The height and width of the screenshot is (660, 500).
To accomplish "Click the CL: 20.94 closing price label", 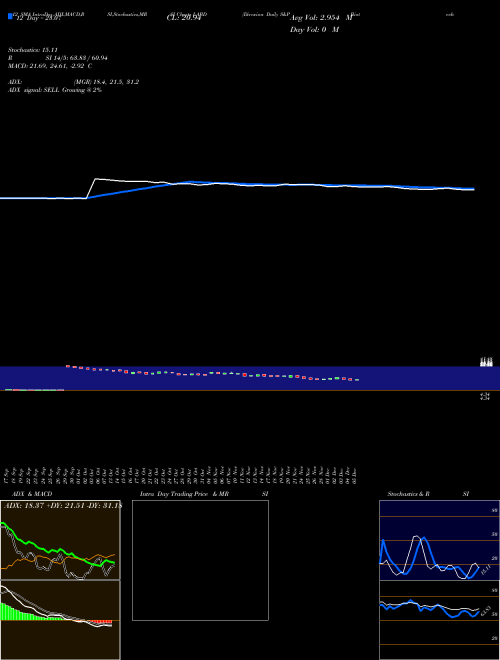I will point(184,18).
